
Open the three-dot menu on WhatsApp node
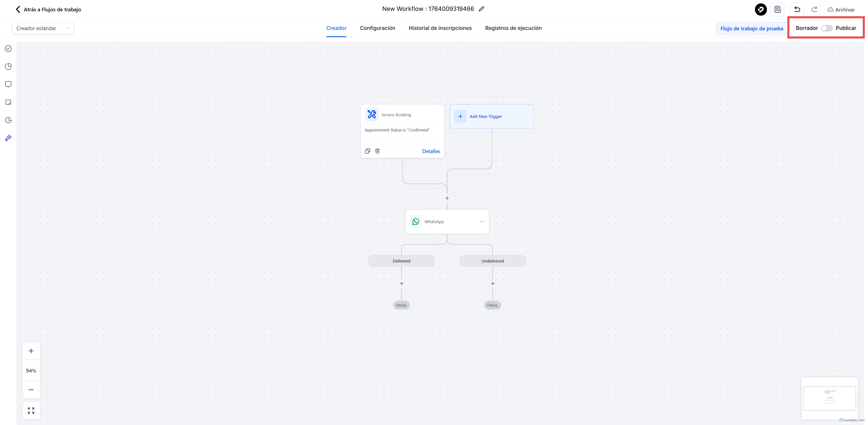tap(482, 222)
